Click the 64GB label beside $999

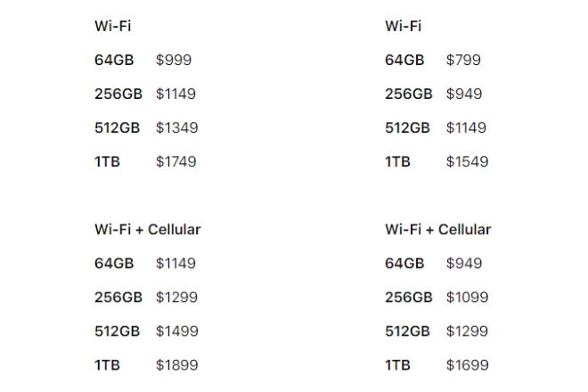[x=114, y=61]
